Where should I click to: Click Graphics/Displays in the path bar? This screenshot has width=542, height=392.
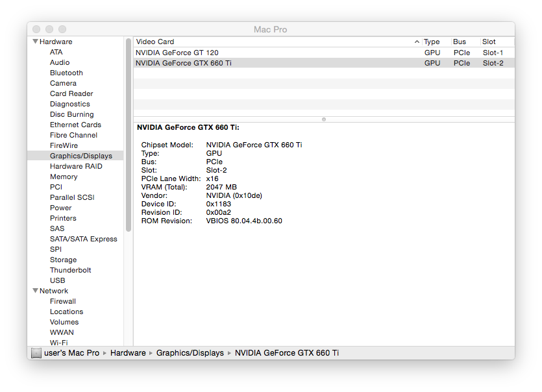[x=190, y=353]
